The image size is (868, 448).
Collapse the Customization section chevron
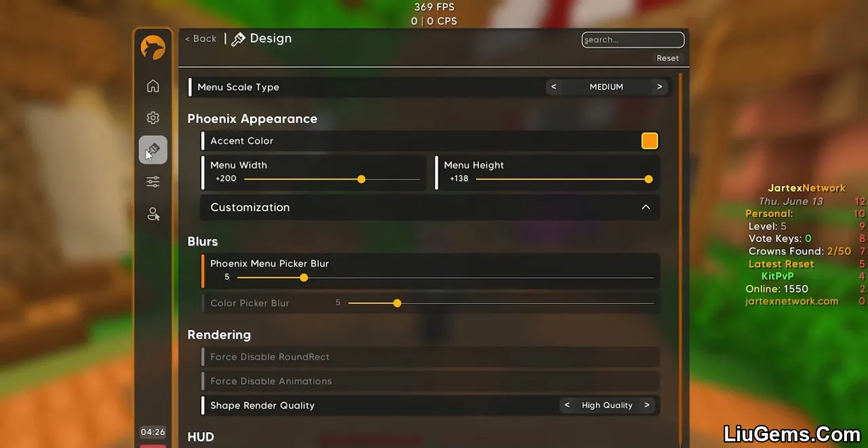pos(646,208)
